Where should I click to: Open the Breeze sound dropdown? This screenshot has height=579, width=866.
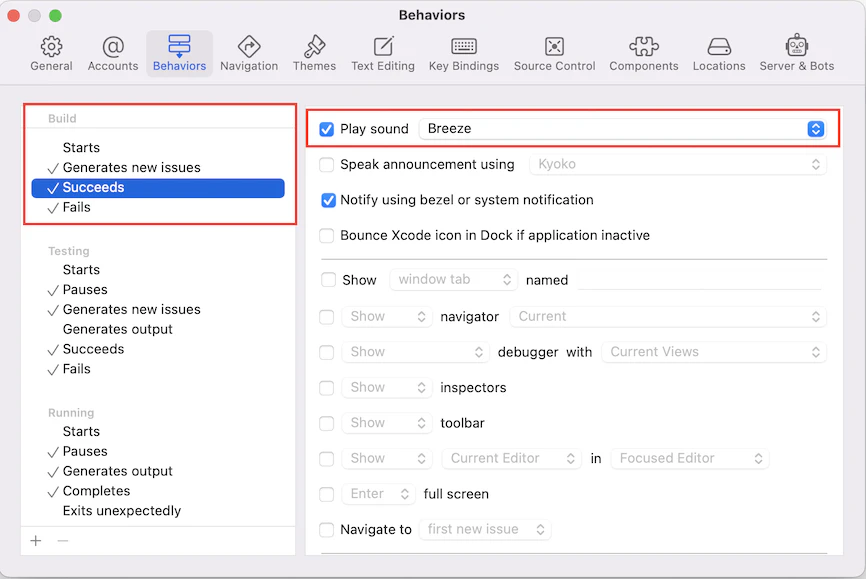pos(622,129)
